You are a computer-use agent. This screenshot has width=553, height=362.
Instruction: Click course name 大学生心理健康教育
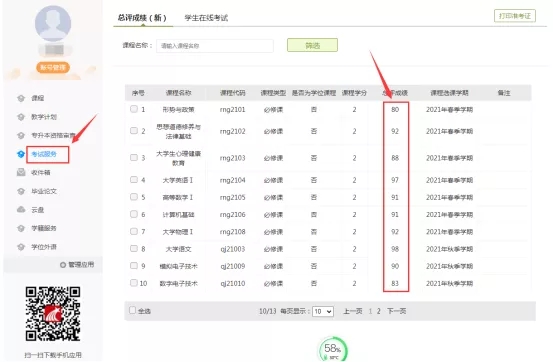[x=178, y=158]
